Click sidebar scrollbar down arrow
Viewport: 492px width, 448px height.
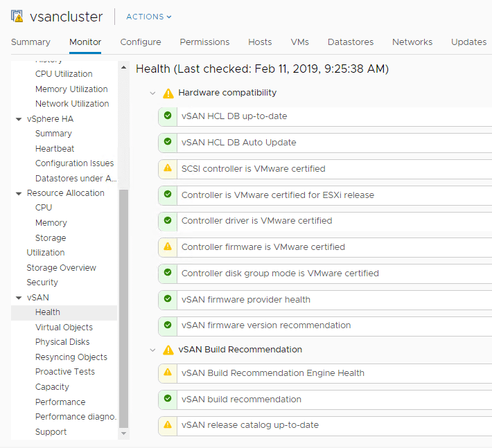tap(123, 433)
